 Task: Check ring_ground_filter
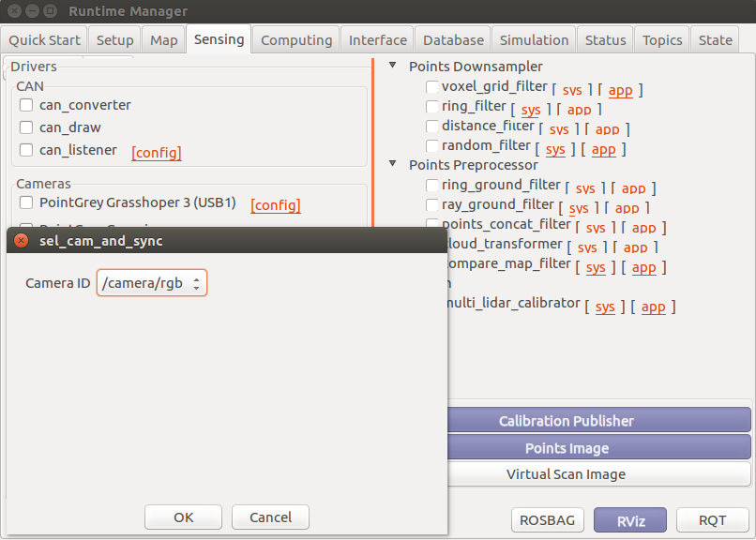432,186
